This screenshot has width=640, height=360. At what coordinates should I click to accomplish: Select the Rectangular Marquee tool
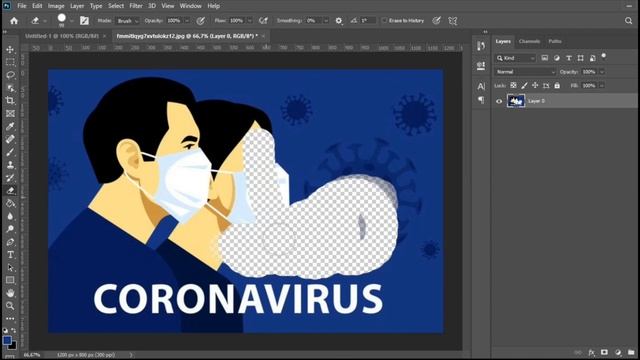[10, 62]
